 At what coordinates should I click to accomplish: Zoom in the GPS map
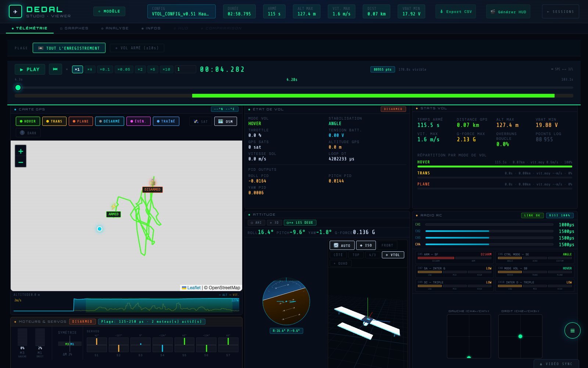pos(21,151)
